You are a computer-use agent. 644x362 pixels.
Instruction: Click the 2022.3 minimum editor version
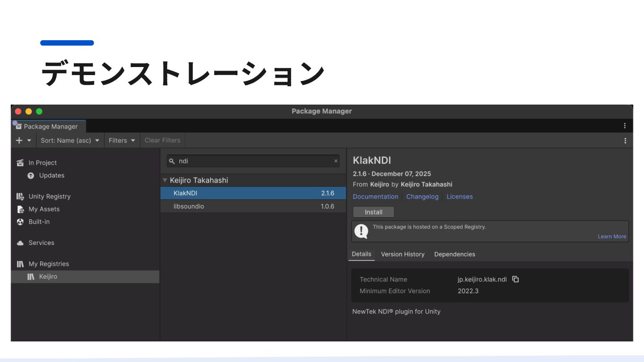pyautogui.click(x=468, y=291)
